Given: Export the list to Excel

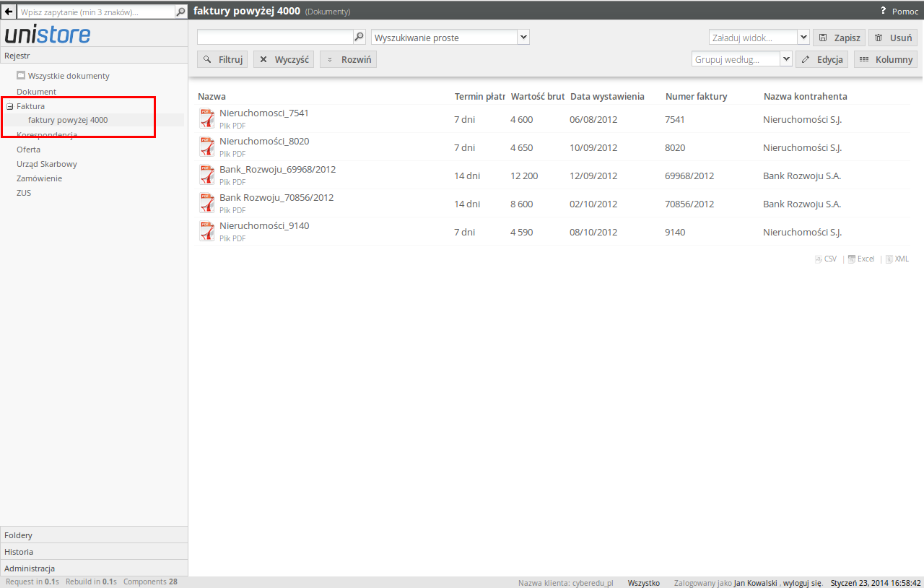Looking at the screenshot, I should click(x=861, y=259).
